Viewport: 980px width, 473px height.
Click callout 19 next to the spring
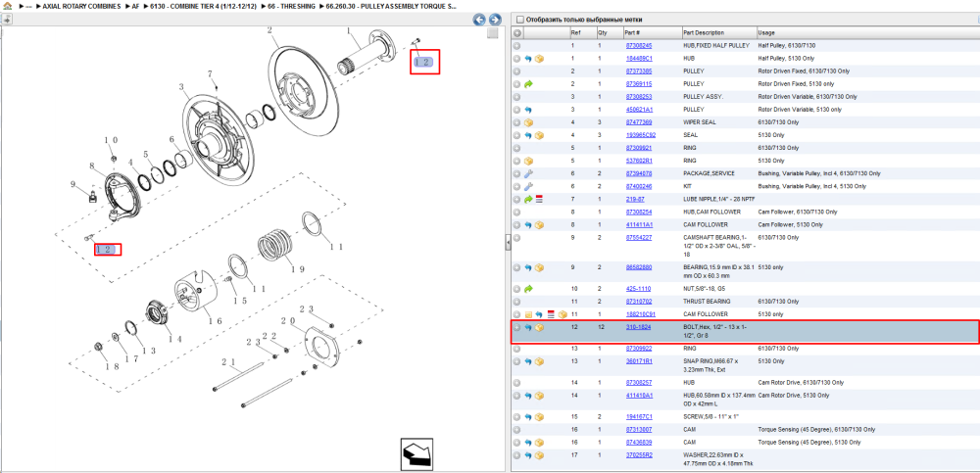pyautogui.click(x=297, y=270)
